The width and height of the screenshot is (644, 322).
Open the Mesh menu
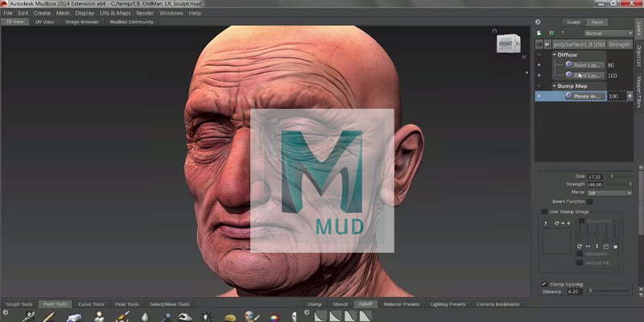(63, 13)
